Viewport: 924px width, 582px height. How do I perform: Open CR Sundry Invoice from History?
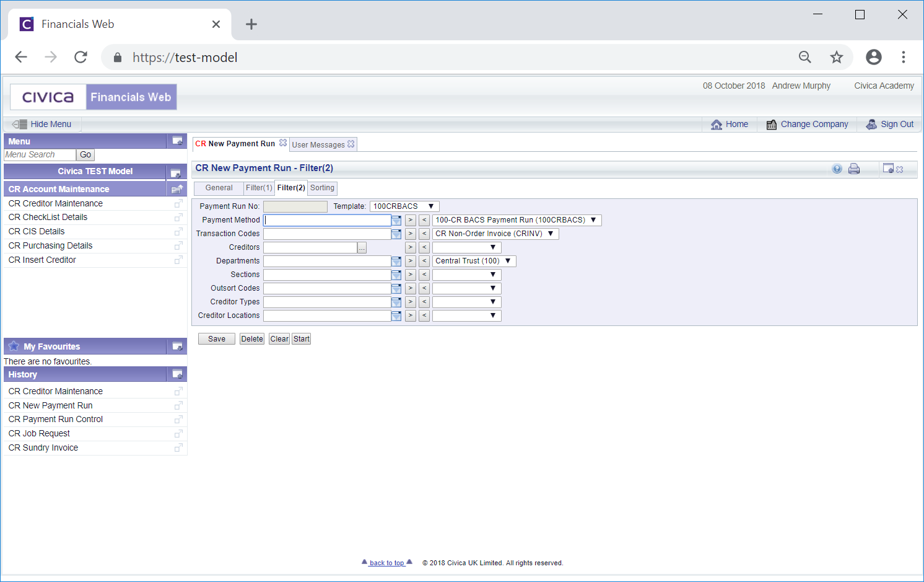[43, 448]
